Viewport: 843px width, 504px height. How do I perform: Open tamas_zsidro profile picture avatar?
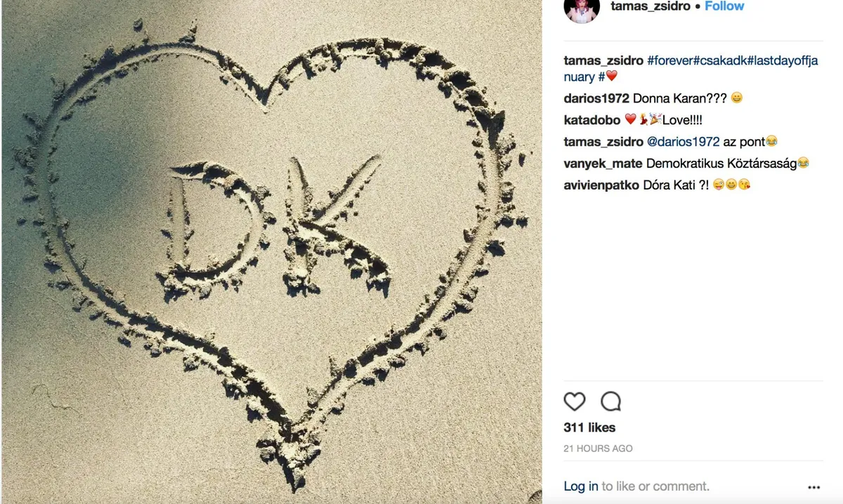582,10
